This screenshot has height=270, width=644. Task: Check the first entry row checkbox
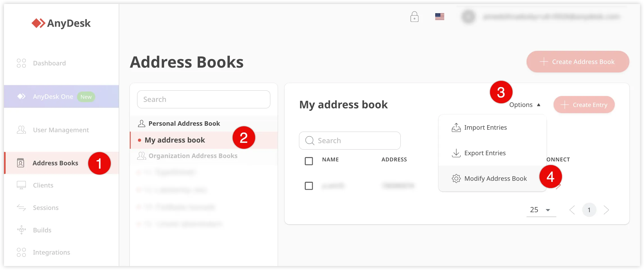click(x=309, y=186)
